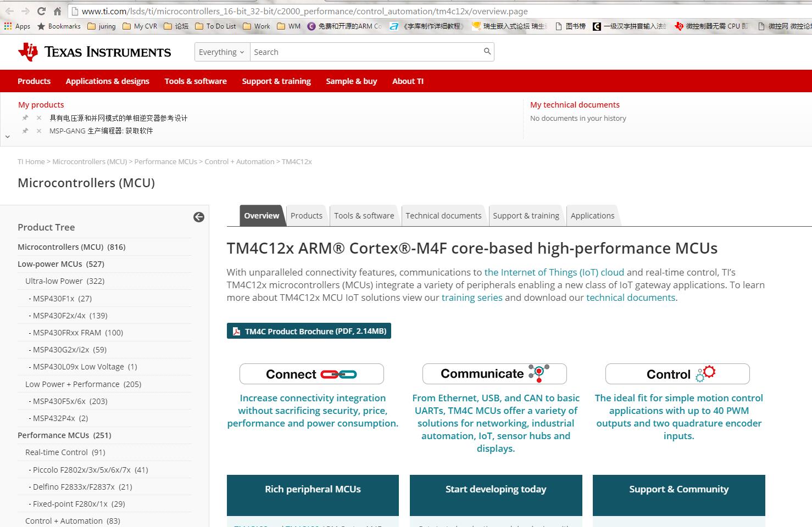Open the 微控制器无需 CPU bookmark

[x=711, y=26]
